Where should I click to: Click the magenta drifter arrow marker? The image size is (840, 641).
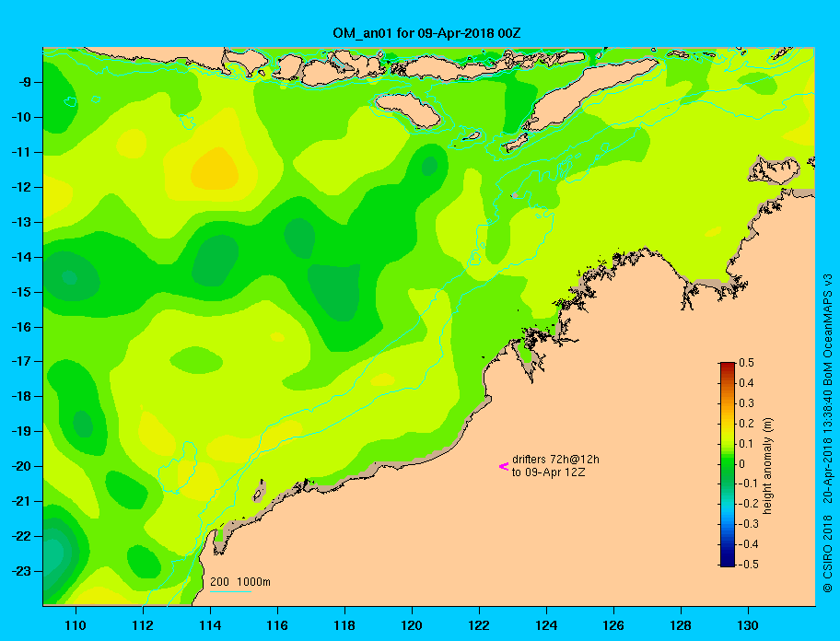(x=504, y=466)
